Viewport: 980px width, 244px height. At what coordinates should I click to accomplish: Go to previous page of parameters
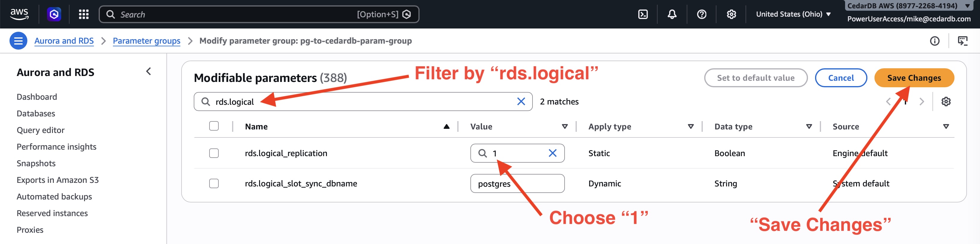889,102
